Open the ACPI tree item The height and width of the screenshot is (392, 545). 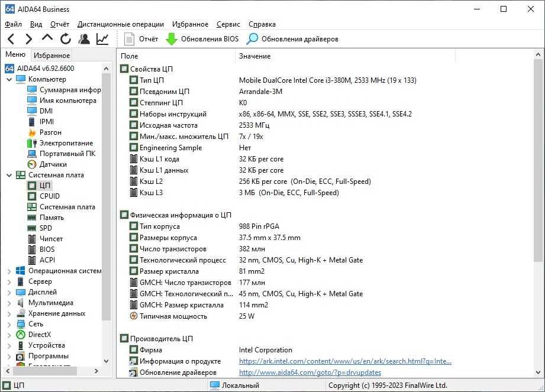coord(41,260)
